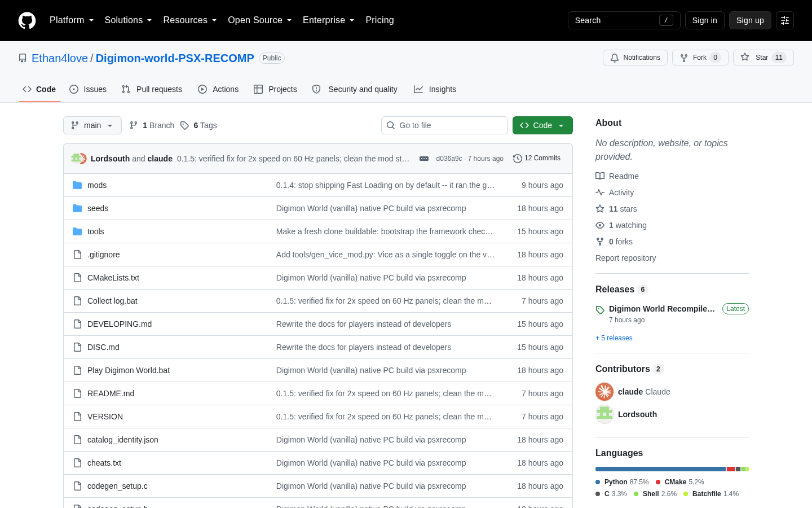Image resolution: width=812 pixels, height=508 pixels.
Task: Open the tools folder icon
Action: point(77,231)
